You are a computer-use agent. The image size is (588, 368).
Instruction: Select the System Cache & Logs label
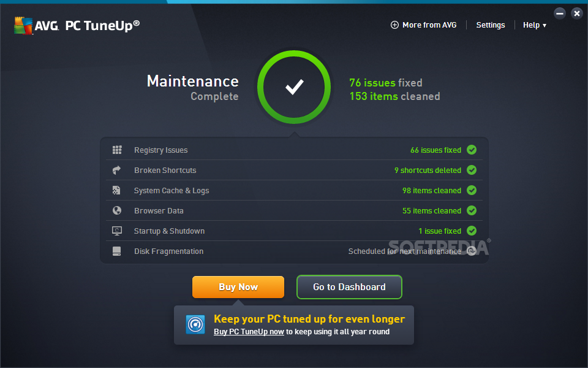[171, 191]
